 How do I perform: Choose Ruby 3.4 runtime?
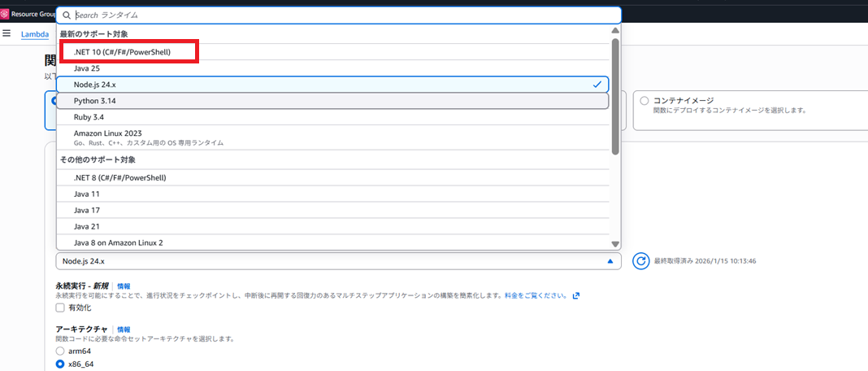click(x=332, y=117)
